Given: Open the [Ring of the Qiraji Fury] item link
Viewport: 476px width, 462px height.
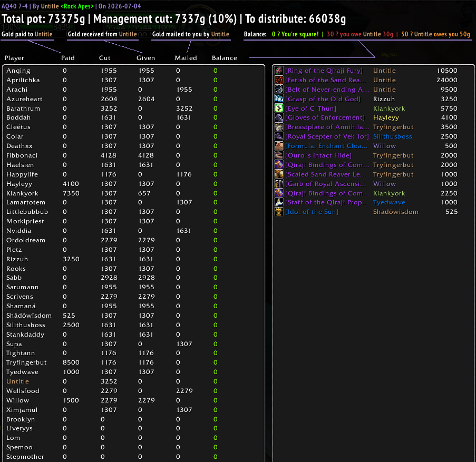Looking at the screenshot, I should [324, 71].
